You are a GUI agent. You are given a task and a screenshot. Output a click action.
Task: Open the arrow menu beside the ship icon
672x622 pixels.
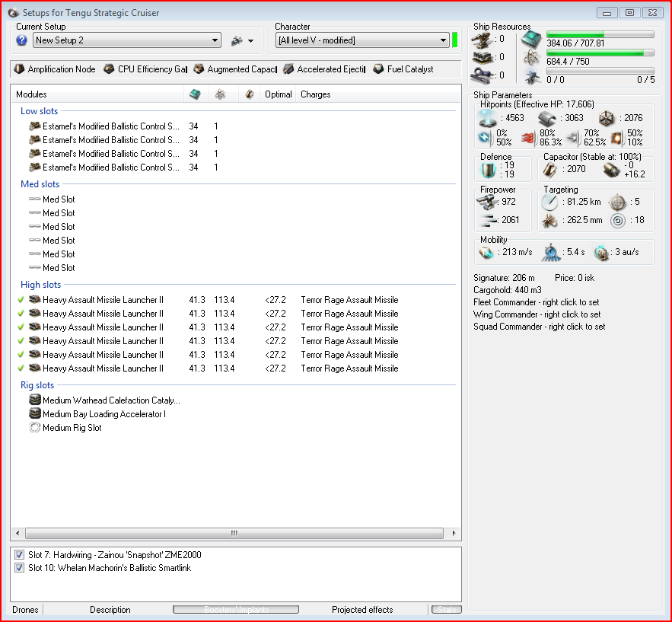pyautogui.click(x=250, y=41)
